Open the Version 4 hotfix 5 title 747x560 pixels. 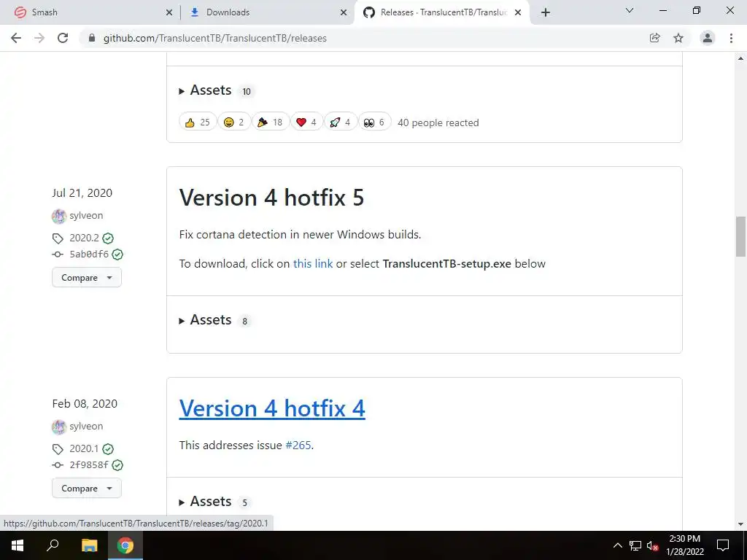(x=271, y=197)
